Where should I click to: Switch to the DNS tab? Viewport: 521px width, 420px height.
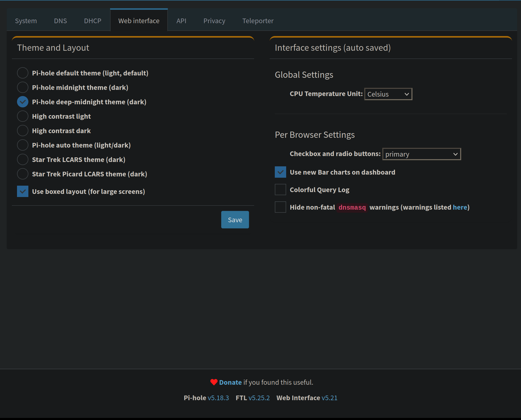tap(60, 21)
